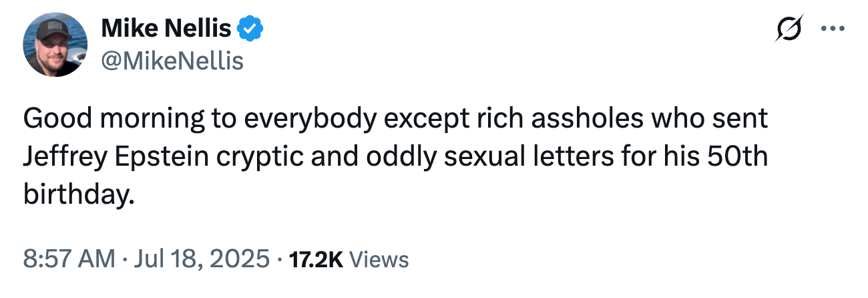Click the 8:57 AM timestamp
Image resolution: width=868 pixels, height=298 pixels.
[x=69, y=259]
